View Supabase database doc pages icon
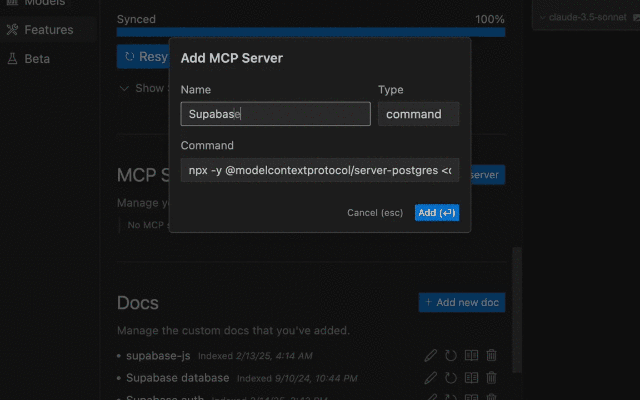The image size is (640, 400). [x=471, y=378]
